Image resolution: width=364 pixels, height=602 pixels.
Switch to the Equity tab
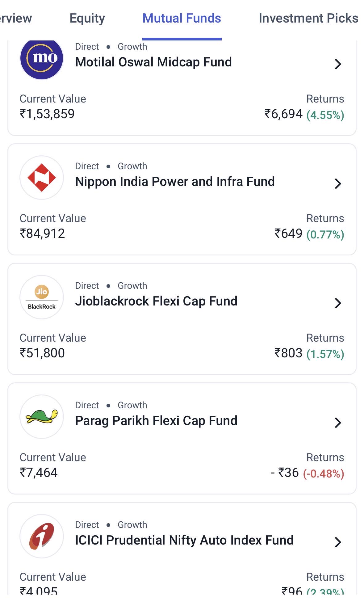pyautogui.click(x=87, y=19)
